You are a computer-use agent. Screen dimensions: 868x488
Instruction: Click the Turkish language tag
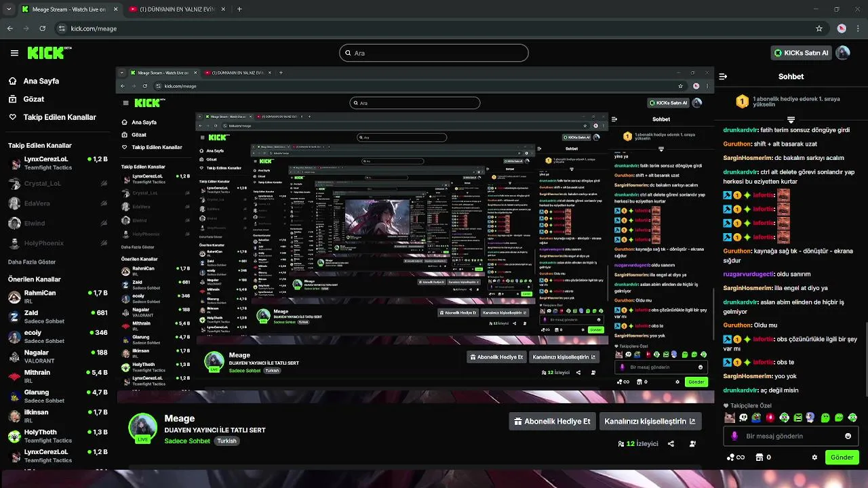226,441
